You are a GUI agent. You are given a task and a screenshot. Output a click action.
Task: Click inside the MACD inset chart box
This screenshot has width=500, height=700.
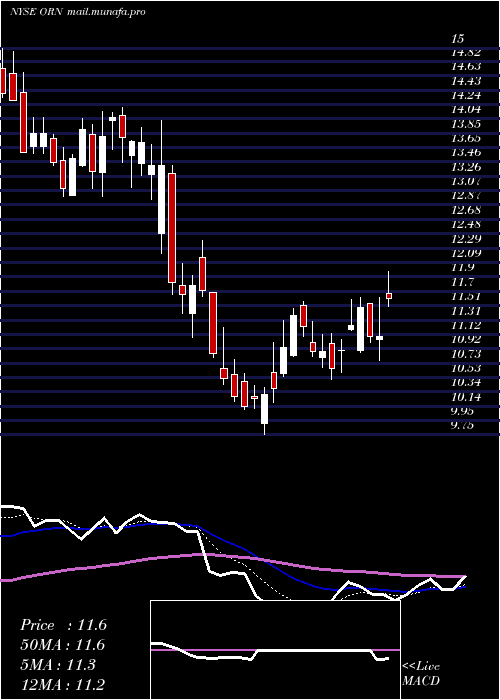point(275,650)
